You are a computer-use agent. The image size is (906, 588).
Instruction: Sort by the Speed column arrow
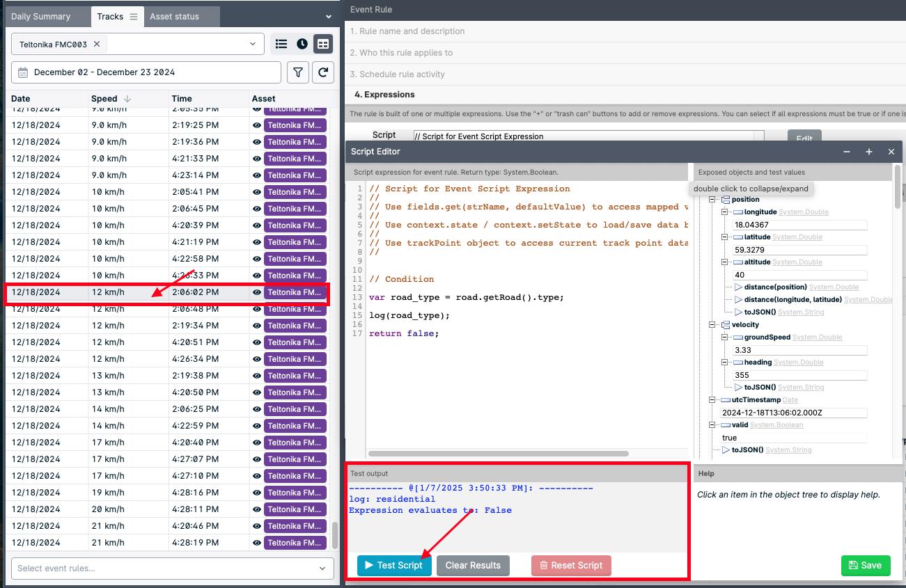[127, 99]
